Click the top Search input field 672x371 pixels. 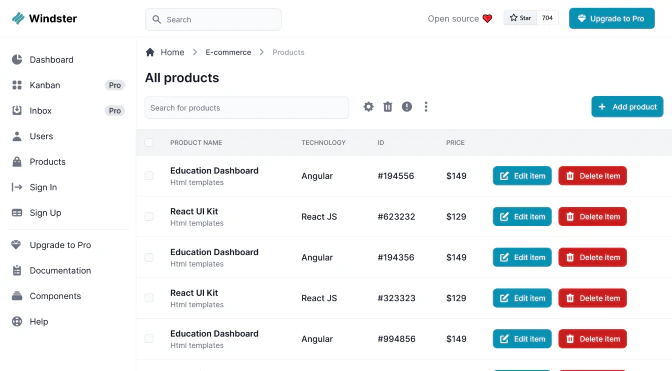point(213,19)
